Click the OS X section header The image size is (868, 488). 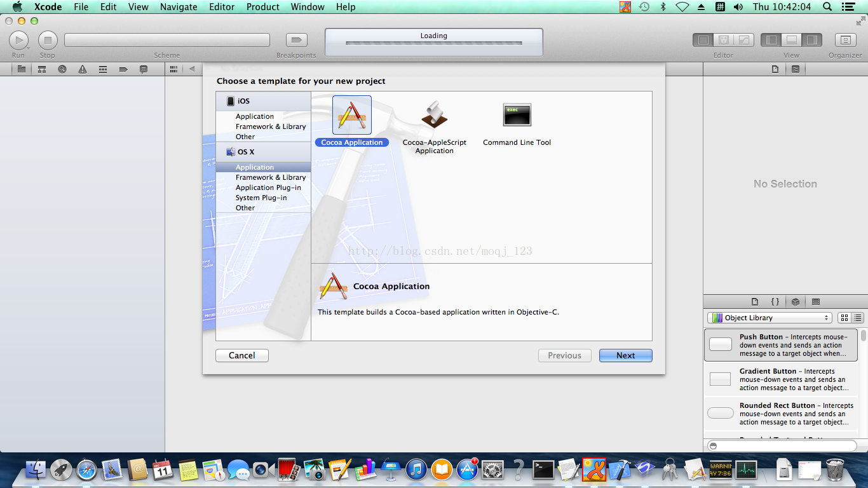click(x=263, y=152)
